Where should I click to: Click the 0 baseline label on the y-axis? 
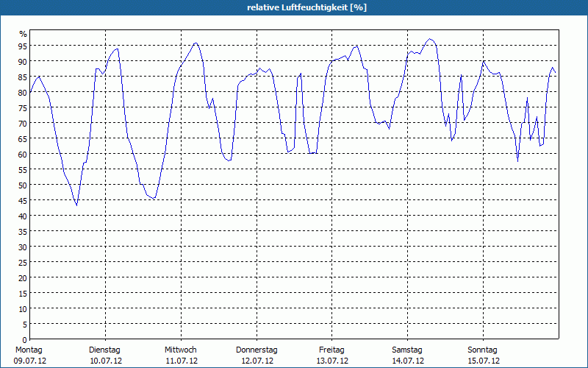[24, 339]
